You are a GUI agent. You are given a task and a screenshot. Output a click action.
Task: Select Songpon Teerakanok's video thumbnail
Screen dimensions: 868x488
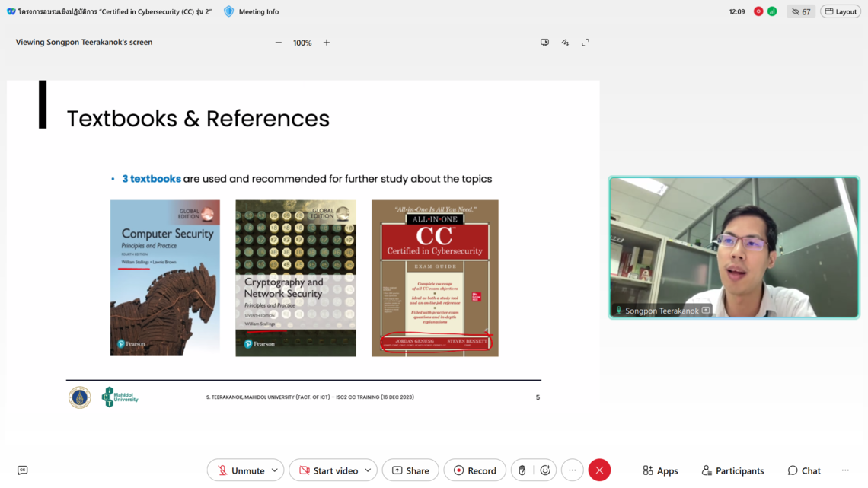pyautogui.click(x=734, y=247)
